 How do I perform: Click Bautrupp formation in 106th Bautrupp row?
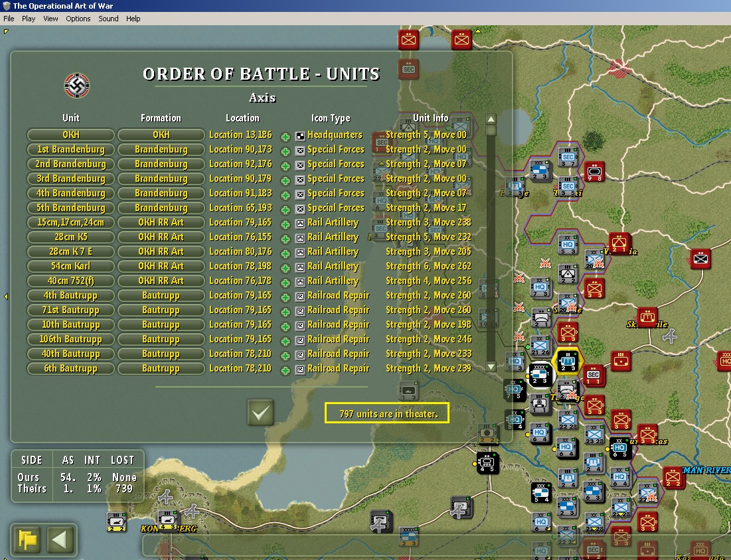click(x=161, y=339)
